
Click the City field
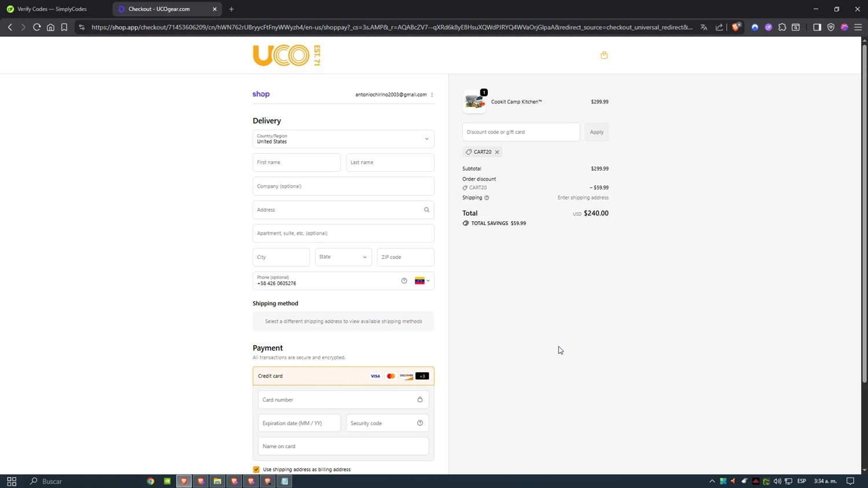click(x=281, y=257)
